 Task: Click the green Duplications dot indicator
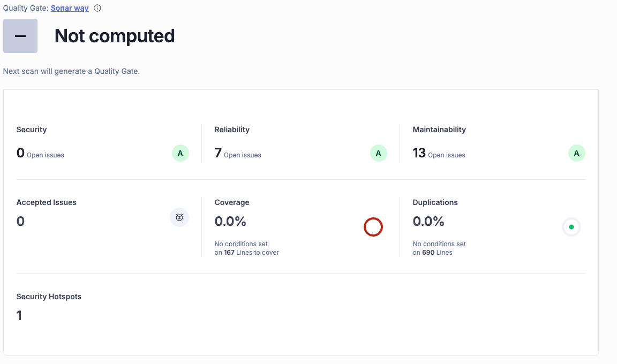571,227
